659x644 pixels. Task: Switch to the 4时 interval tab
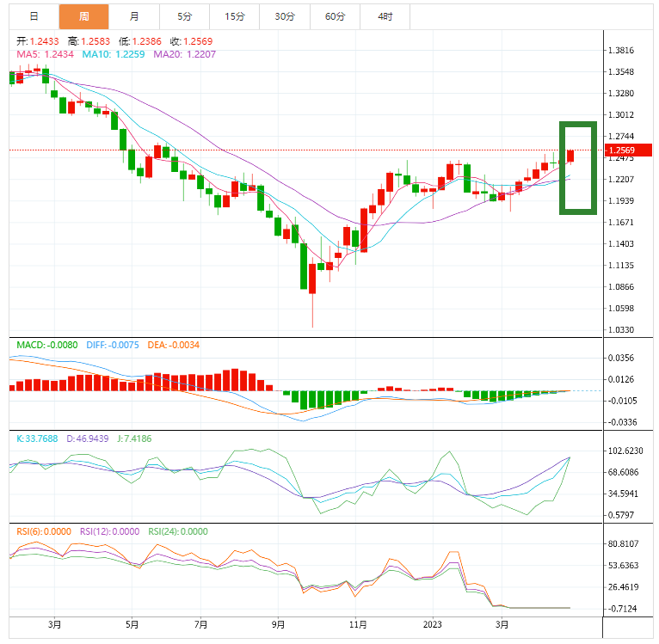point(385,17)
